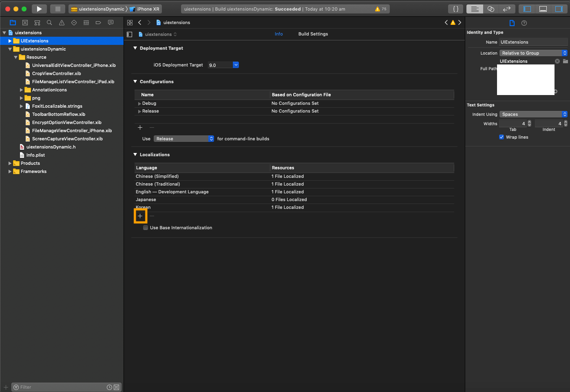Toggle the inspectors panel visibility
This screenshot has width=570, height=392.
pos(559,9)
